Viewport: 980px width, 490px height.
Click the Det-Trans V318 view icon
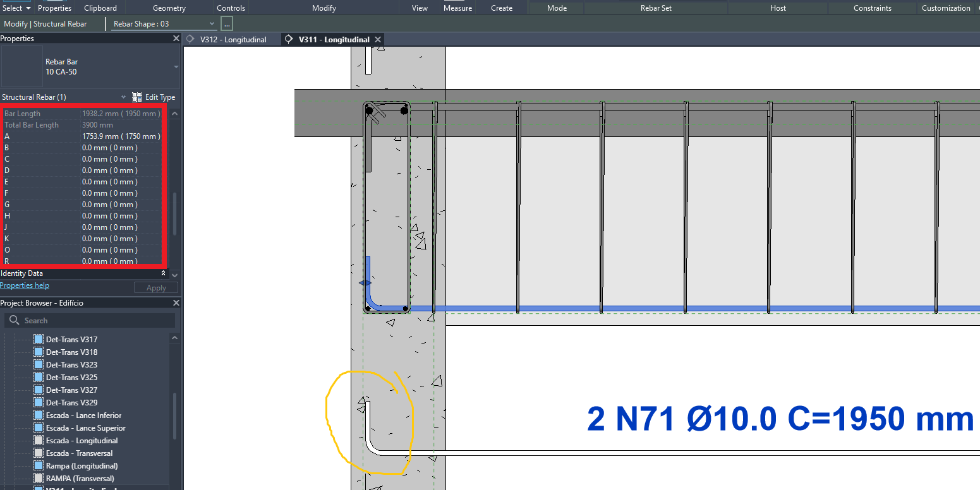pyautogui.click(x=39, y=352)
